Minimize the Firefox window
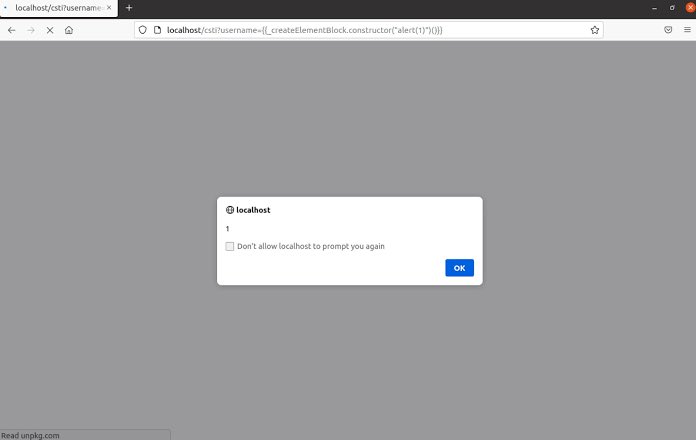696x440 pixels. [654, 8]
